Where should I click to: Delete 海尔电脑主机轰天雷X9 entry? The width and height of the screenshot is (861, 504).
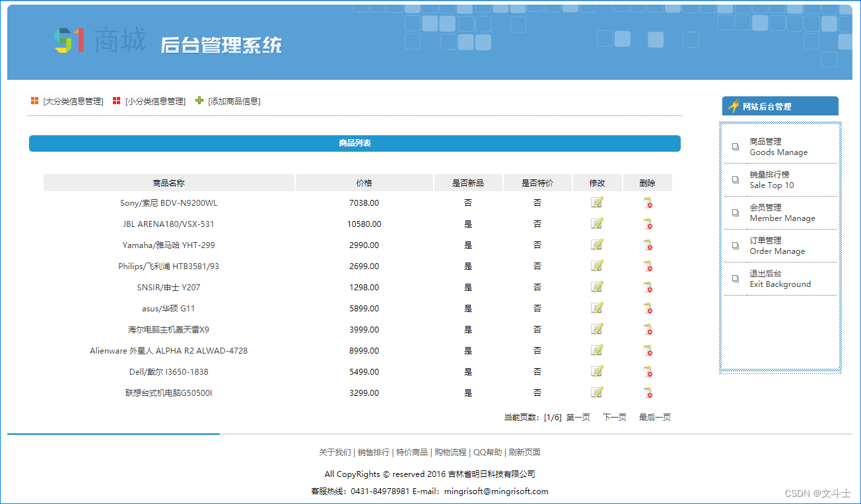tap(648, 330)
